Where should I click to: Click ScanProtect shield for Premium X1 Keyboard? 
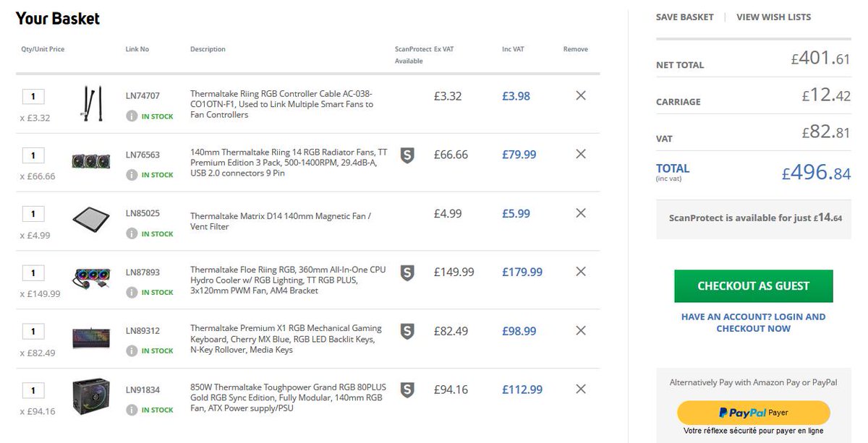pyautogui.click(x=407, y=331)
